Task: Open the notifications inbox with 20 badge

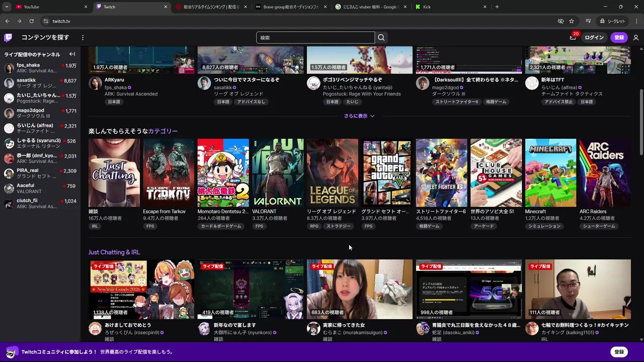Action: (x=573, y=38)
